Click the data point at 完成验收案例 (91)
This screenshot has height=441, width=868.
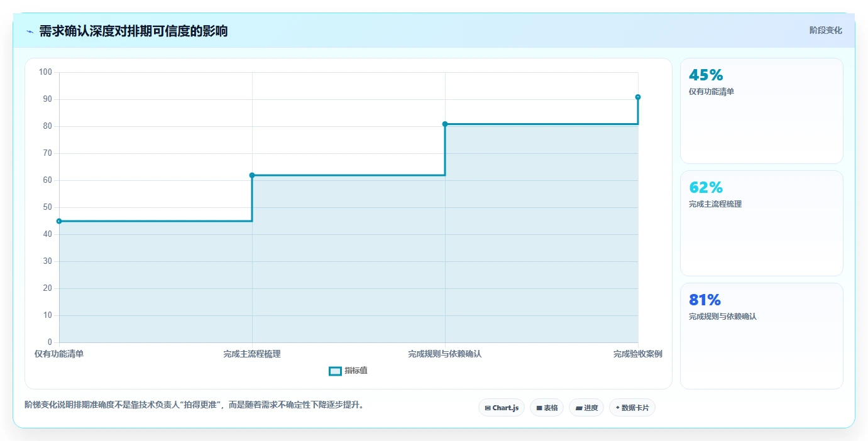coord(638,97)
